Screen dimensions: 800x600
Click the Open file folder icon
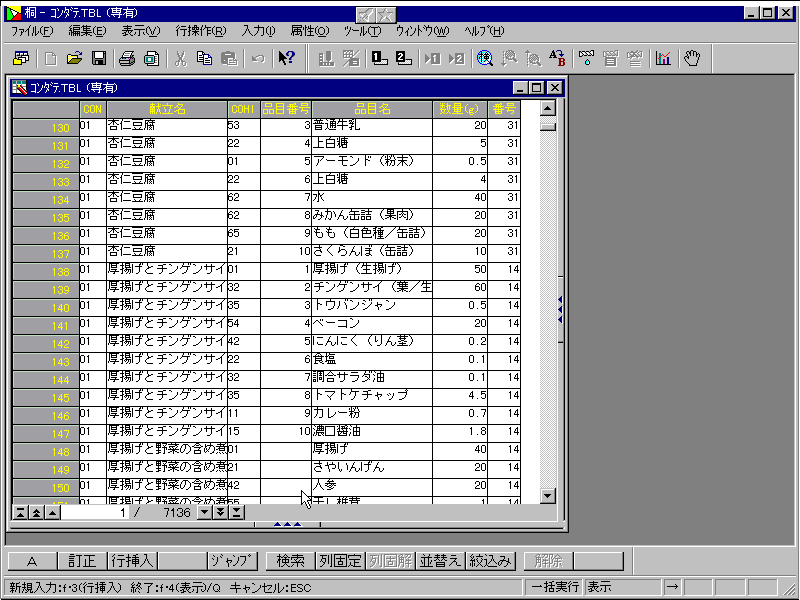pos(74,58)
